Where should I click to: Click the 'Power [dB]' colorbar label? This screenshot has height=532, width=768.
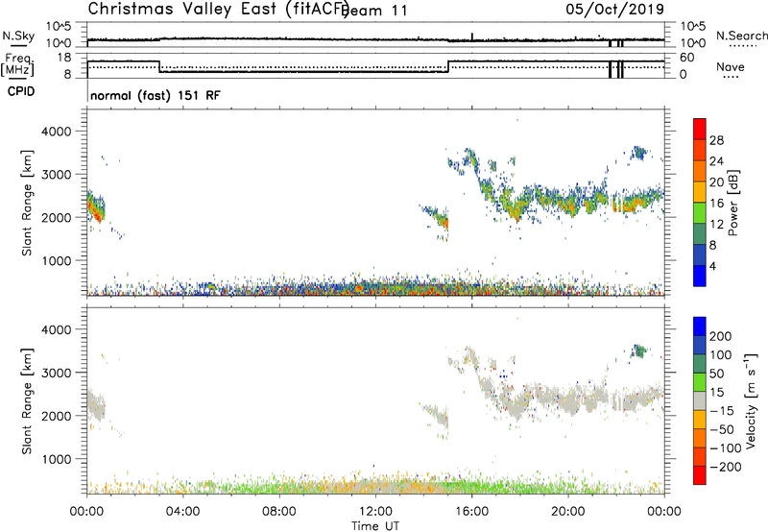click(733, 203)
